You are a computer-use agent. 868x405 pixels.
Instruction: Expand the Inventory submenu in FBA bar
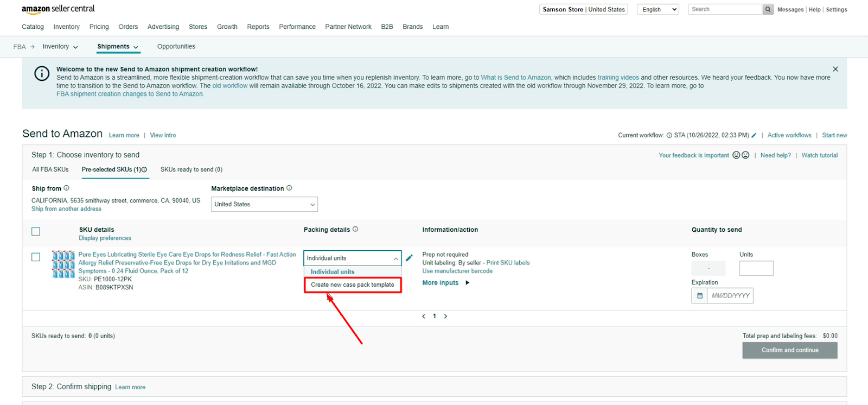pos(60,47)
